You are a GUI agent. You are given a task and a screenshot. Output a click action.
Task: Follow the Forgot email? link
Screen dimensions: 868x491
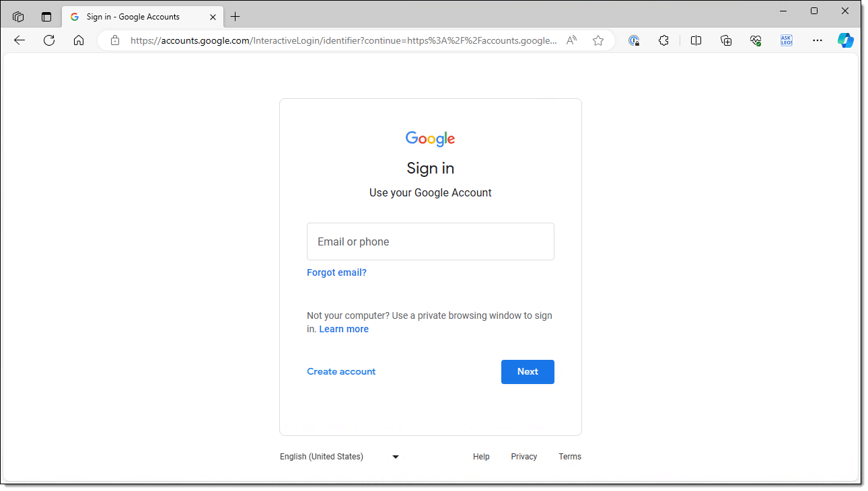point(336,272)
